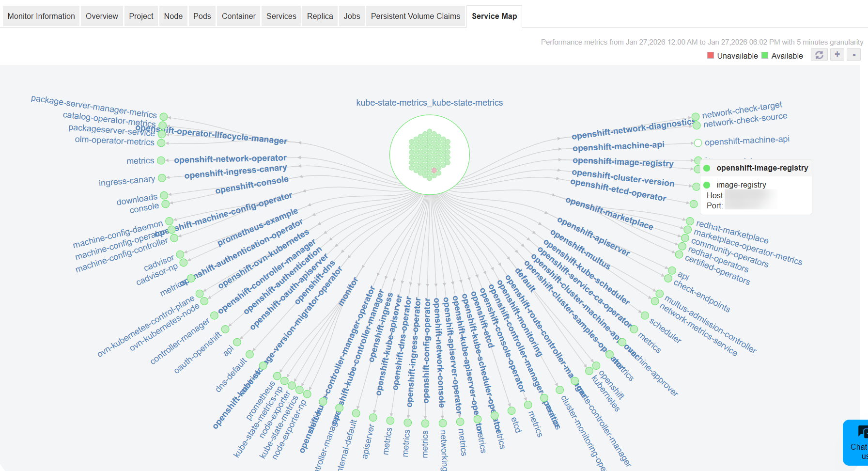Switch to the Pods tab
This screenshot has width=868, height=471.
(201, 16)
